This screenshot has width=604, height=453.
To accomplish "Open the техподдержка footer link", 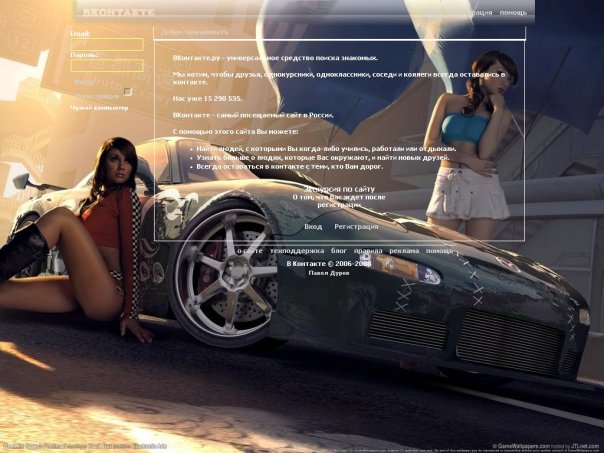I will (x=297, y=251).
